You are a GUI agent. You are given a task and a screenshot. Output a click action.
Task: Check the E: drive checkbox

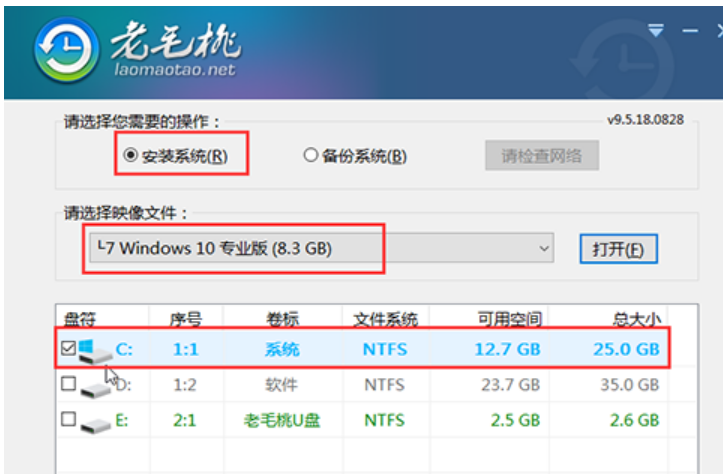click(x=68, y=419)
